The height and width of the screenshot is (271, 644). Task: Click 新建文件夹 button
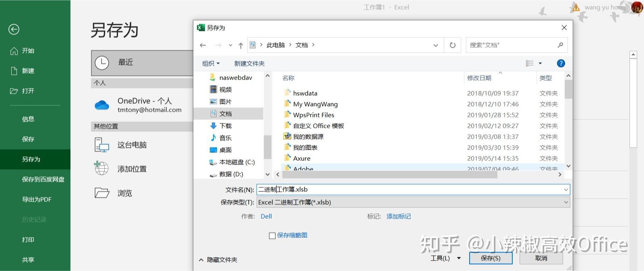(249, 64)
